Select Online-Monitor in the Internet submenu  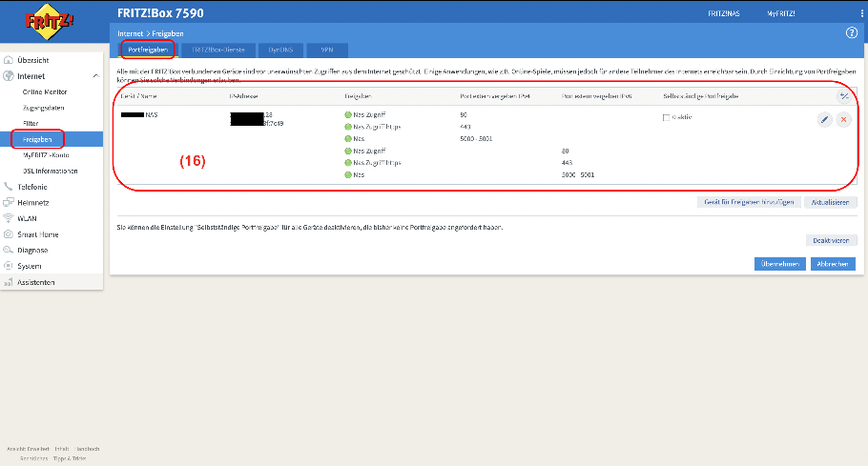click(45, 92)
